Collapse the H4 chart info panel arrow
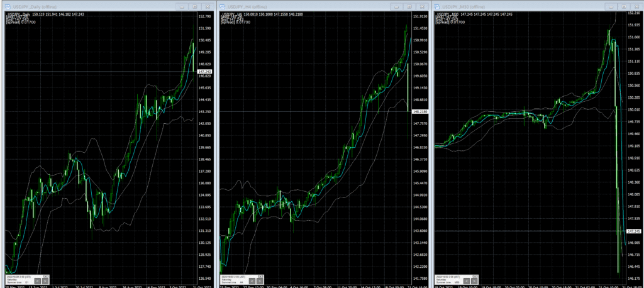 [261, 276]
